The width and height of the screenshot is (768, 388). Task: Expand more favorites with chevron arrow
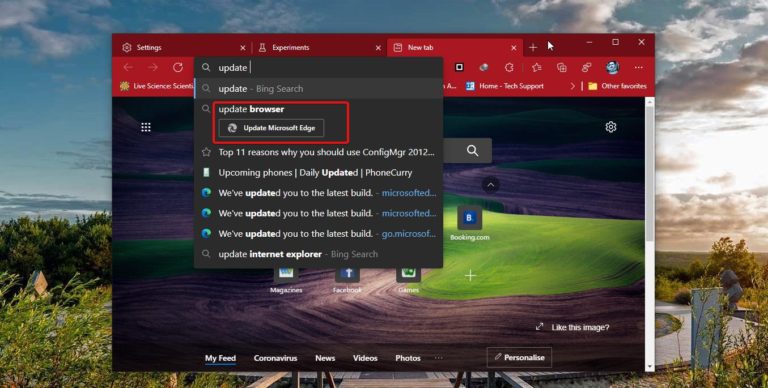coord(572,86)
